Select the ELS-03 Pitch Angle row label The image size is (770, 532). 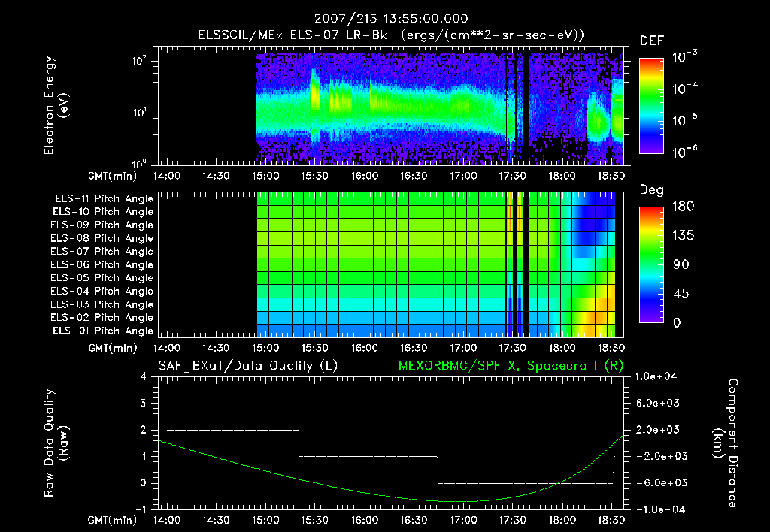[x=102, y=305]
